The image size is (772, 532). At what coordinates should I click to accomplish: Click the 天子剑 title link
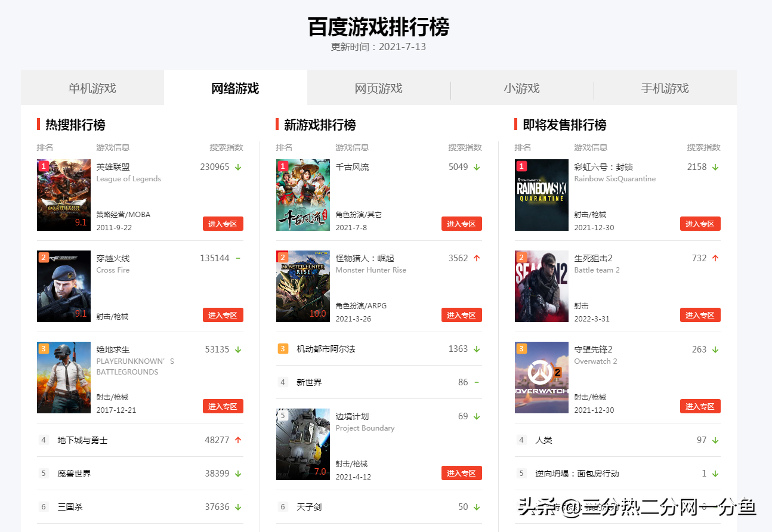[x=309, y=507]
